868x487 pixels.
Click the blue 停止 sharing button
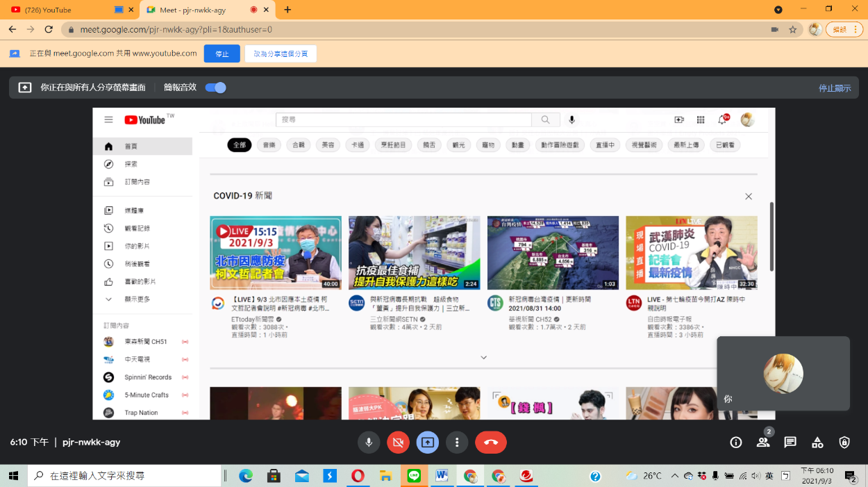pos(222,53)
